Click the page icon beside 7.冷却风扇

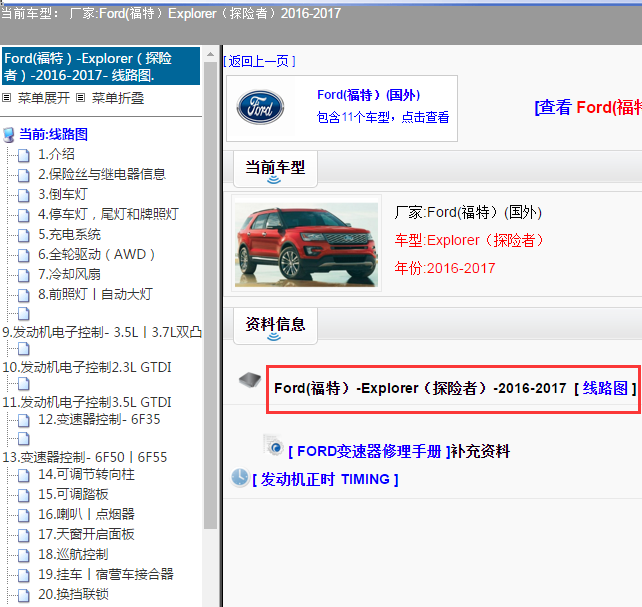click(x=24, y=275)
